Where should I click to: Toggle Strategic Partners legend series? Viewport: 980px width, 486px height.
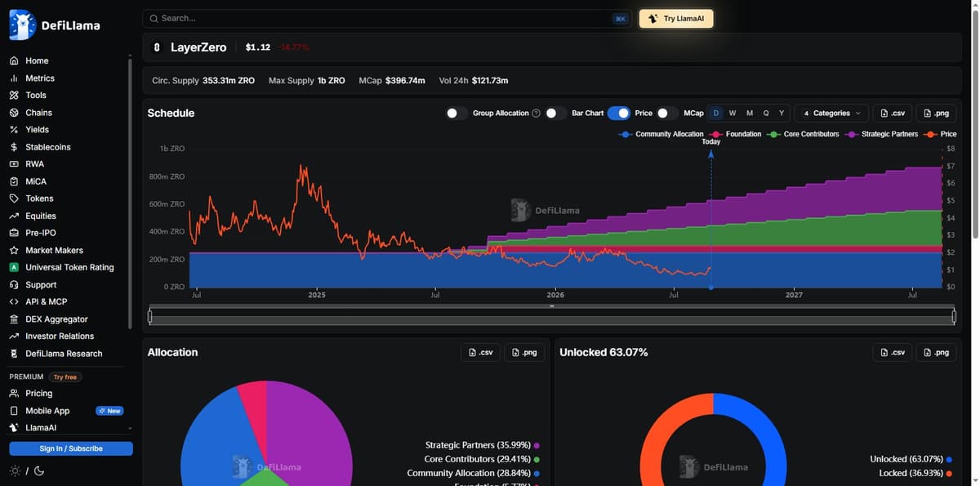click(881, 134)
